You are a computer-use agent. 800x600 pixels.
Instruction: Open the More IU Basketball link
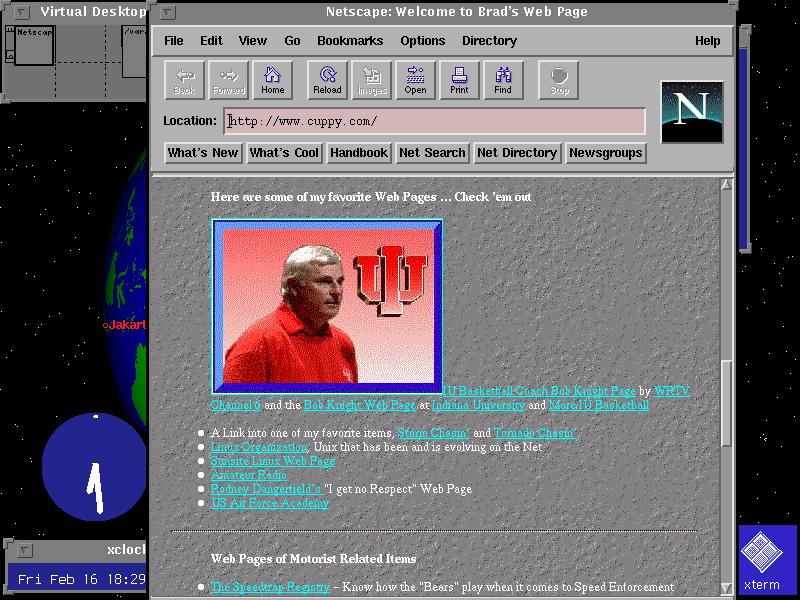598,405
